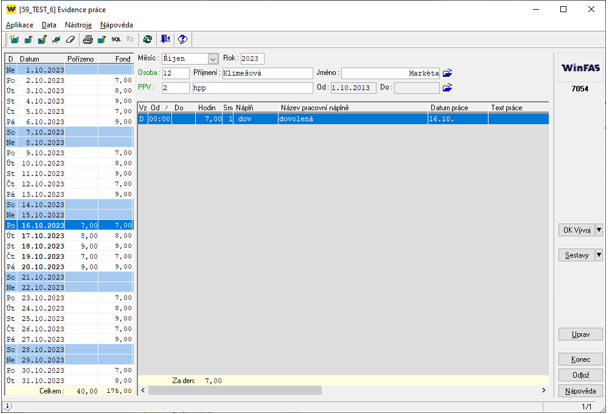Select the row for 20.10.2023

tap(69, 267)
